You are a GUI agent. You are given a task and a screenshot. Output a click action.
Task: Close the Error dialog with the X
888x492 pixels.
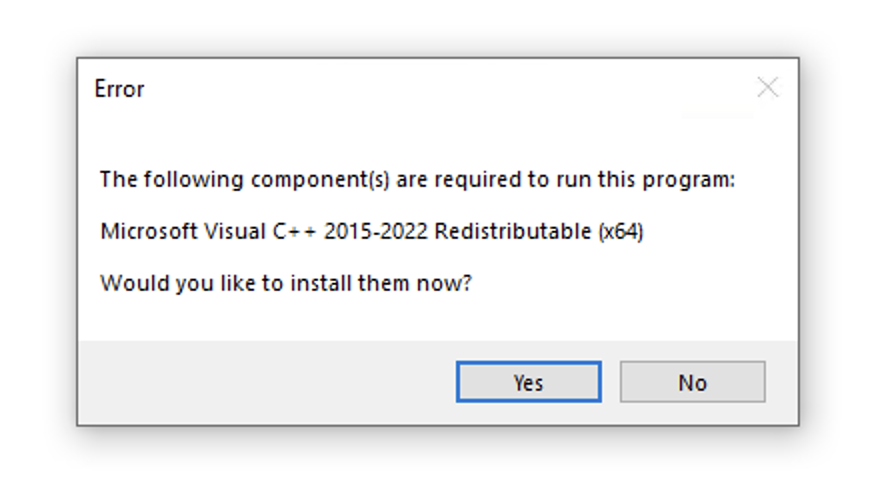pos(767,88)
